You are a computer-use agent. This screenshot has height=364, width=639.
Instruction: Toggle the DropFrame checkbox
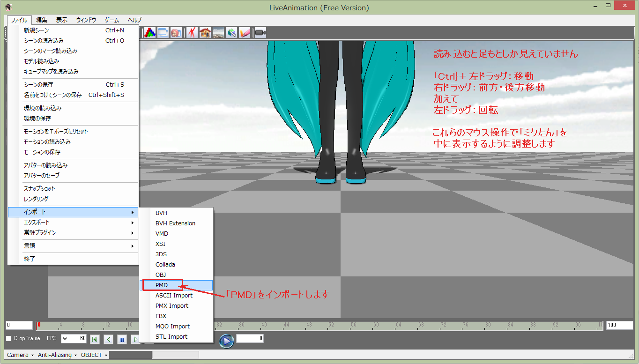coord(8,338)
